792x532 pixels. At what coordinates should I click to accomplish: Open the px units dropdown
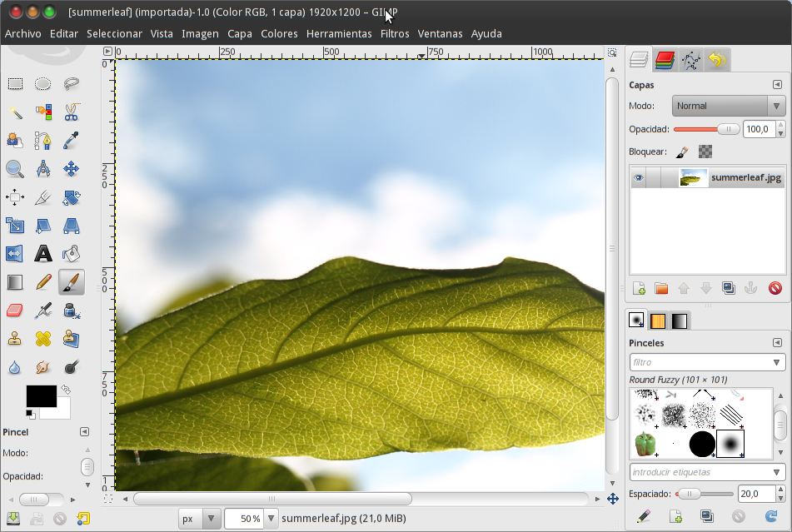[x=210, y=518]
